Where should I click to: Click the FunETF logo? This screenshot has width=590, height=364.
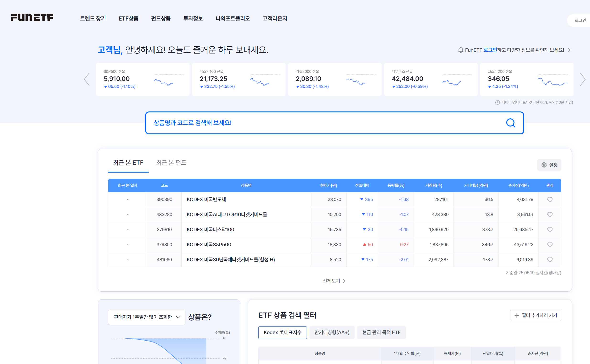point(32,18)
